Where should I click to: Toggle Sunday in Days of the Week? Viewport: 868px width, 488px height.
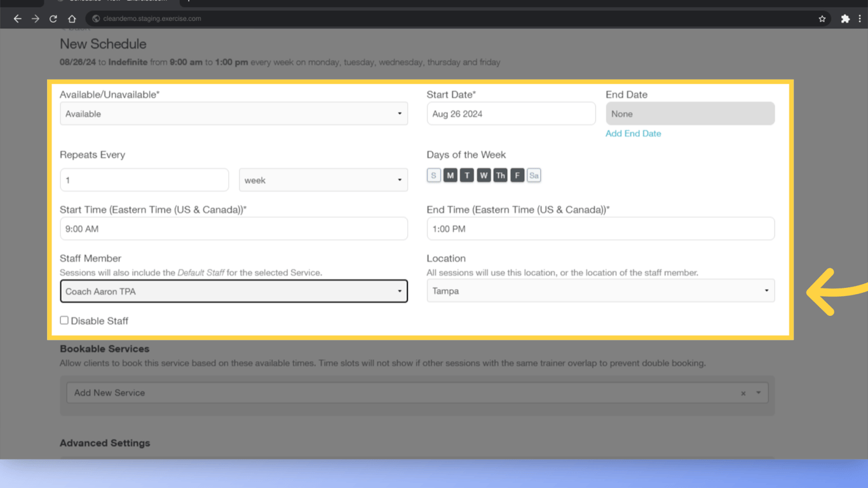pos(433,175)
